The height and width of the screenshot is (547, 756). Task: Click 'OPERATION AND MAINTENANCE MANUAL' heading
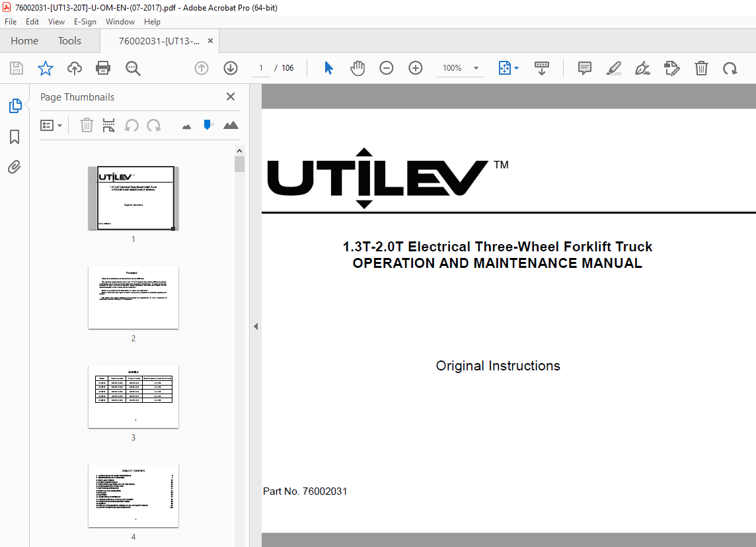pyautogui.click(x=497, y=263)
